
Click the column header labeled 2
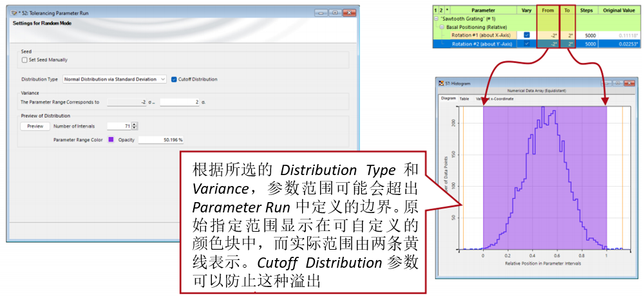point(442,10)
